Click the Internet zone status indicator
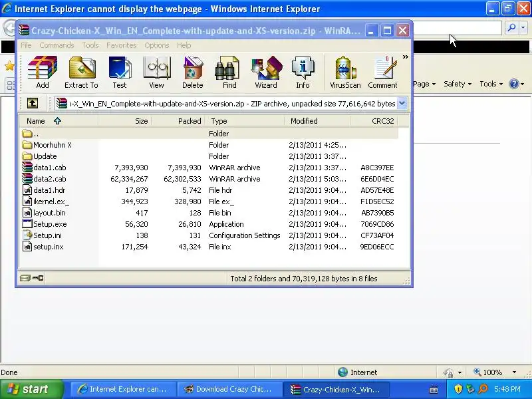The height and width of the screenshot is (399, 532). point(358,372)
